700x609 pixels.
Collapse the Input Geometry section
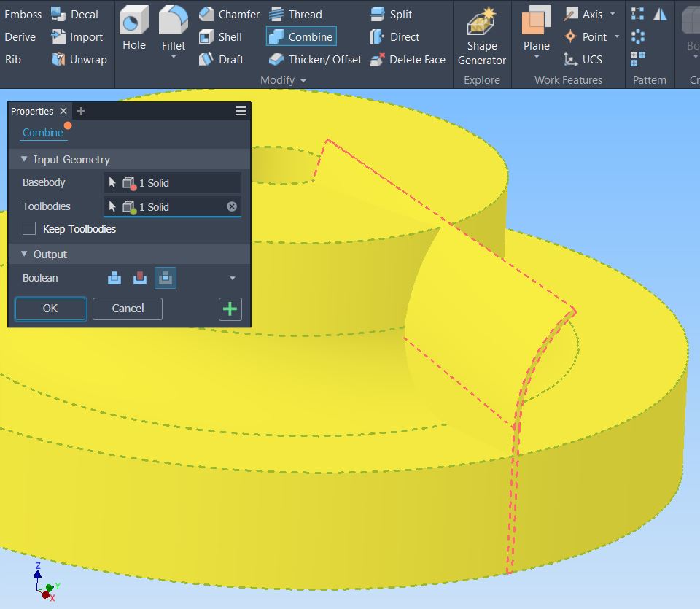(x=23, y=159)
